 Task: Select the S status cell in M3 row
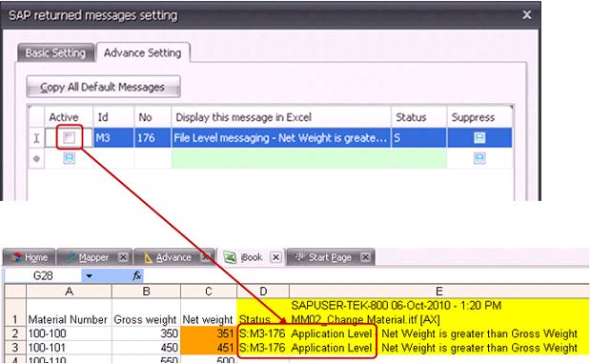(418, 138)
